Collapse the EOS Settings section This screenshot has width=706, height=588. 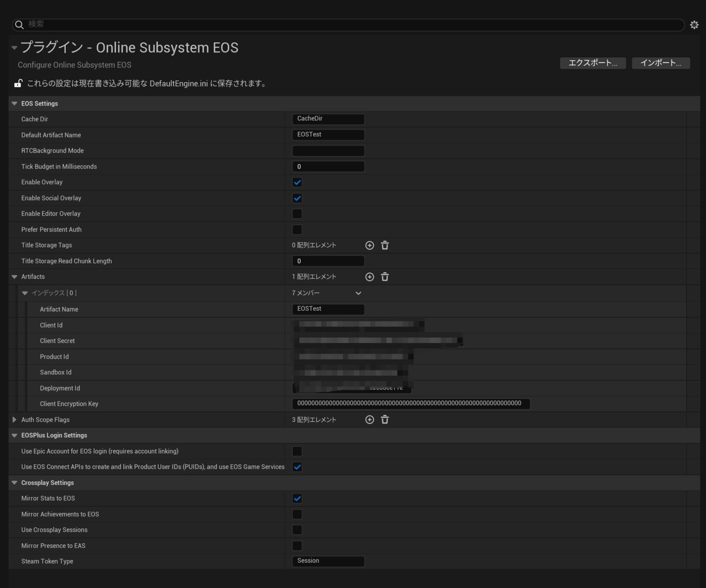tap(14, 103)
